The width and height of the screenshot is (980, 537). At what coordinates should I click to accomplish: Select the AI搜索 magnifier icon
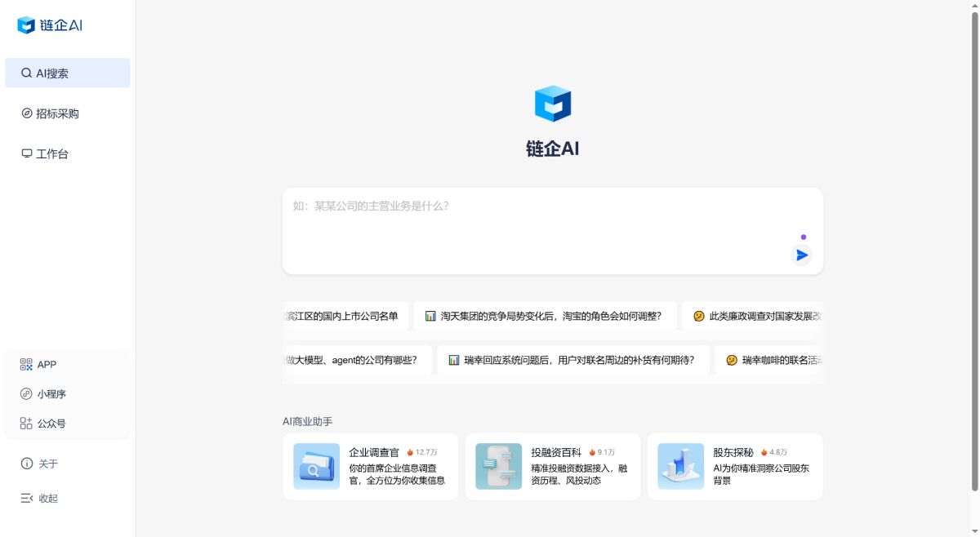pyautogui.click(x=25, y=73)
